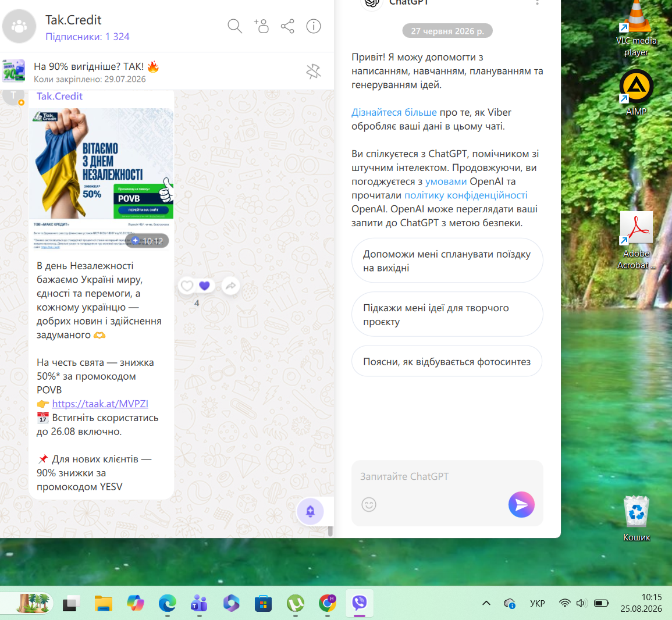Choose 'Допоможи мені спланувати поїздку' suggestion
Image resolution: width=672 pixels, height=620 pixels.
447,261
